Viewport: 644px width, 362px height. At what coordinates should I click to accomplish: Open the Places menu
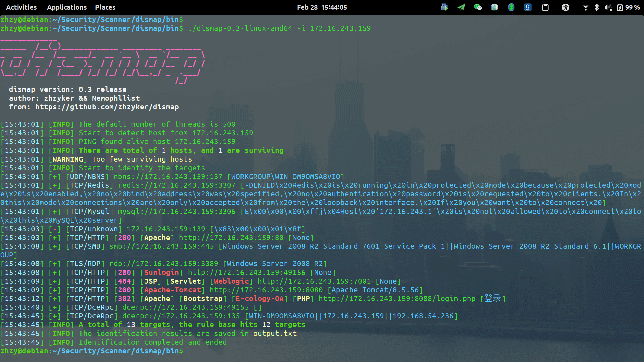tap(105, 7)
